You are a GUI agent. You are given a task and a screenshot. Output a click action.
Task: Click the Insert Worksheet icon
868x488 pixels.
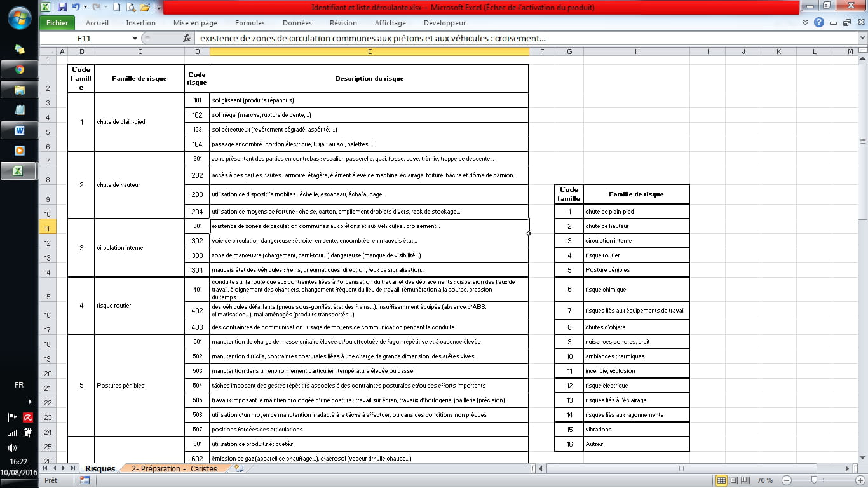pyautogui.click(x=239, y=468)
